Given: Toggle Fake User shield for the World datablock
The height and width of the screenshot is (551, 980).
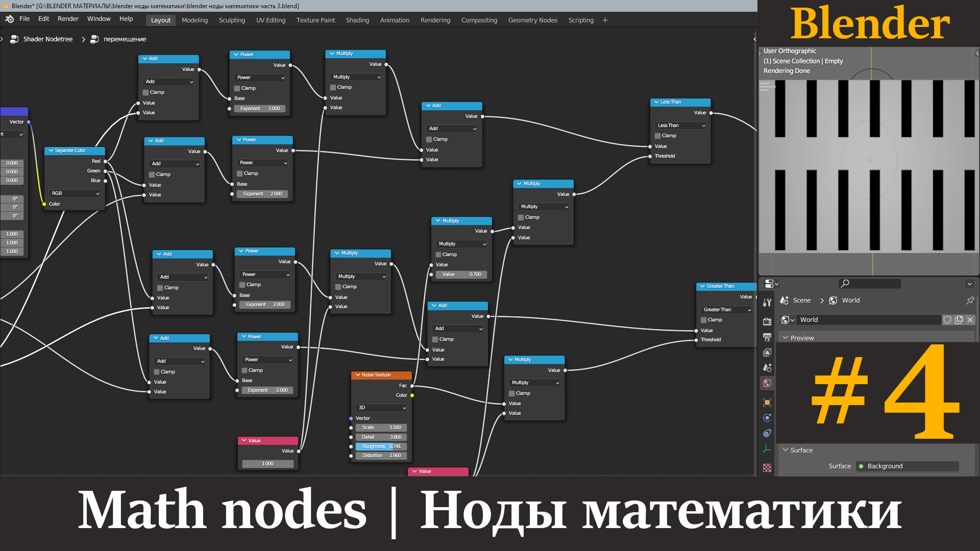Looking at the screenshot, I should click(947, 320).
